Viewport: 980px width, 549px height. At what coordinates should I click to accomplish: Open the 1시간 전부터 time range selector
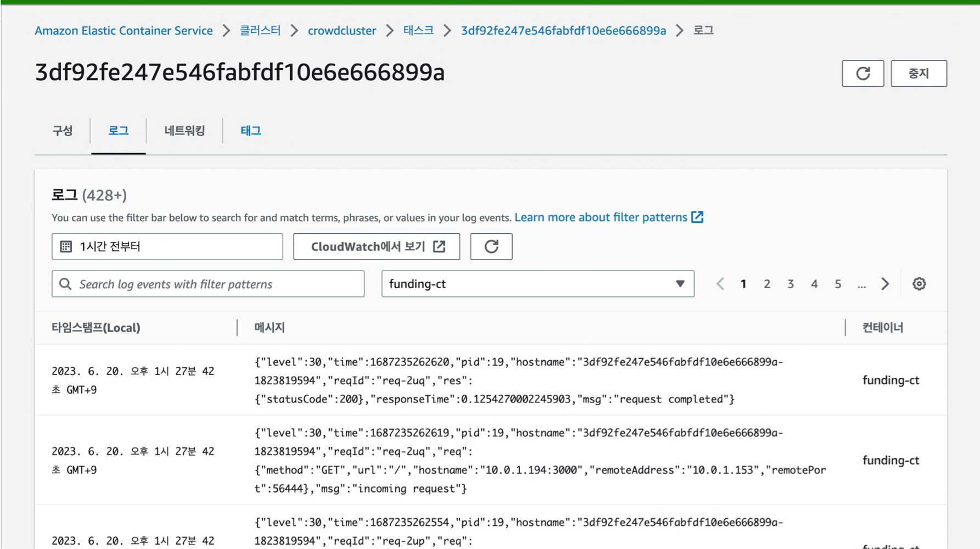coord(167,247)
